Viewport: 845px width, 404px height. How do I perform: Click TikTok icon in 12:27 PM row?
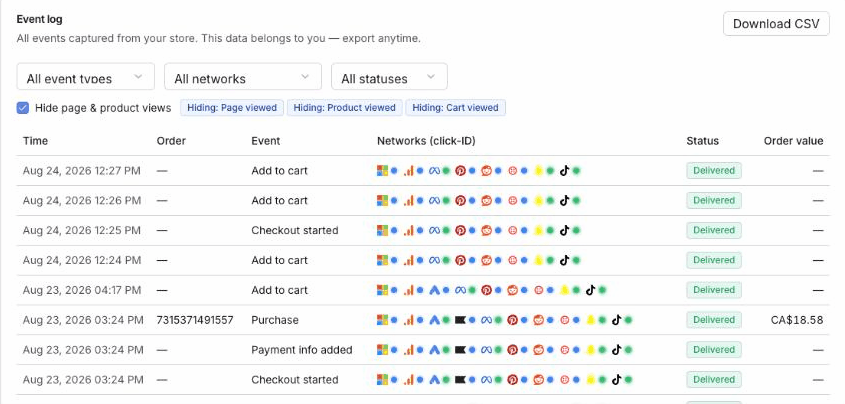(x=564, y=171)
